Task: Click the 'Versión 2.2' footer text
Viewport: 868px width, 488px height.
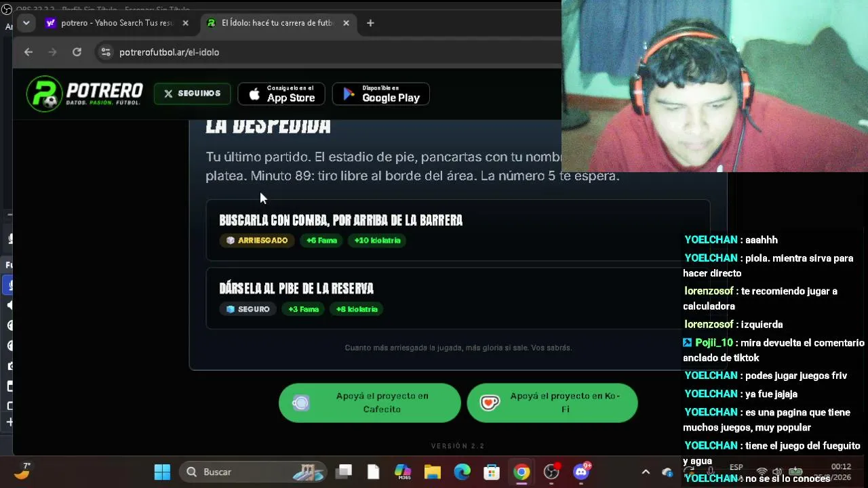Action: click(458, 446)
